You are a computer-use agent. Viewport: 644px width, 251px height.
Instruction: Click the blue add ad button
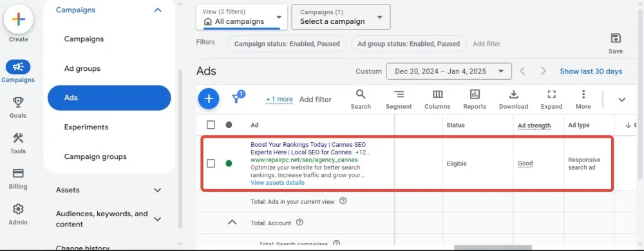[209, 99]
